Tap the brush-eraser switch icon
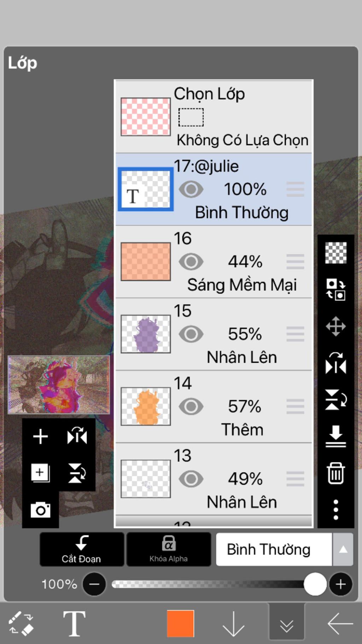The image size is (362, 644). coord(21,623)
